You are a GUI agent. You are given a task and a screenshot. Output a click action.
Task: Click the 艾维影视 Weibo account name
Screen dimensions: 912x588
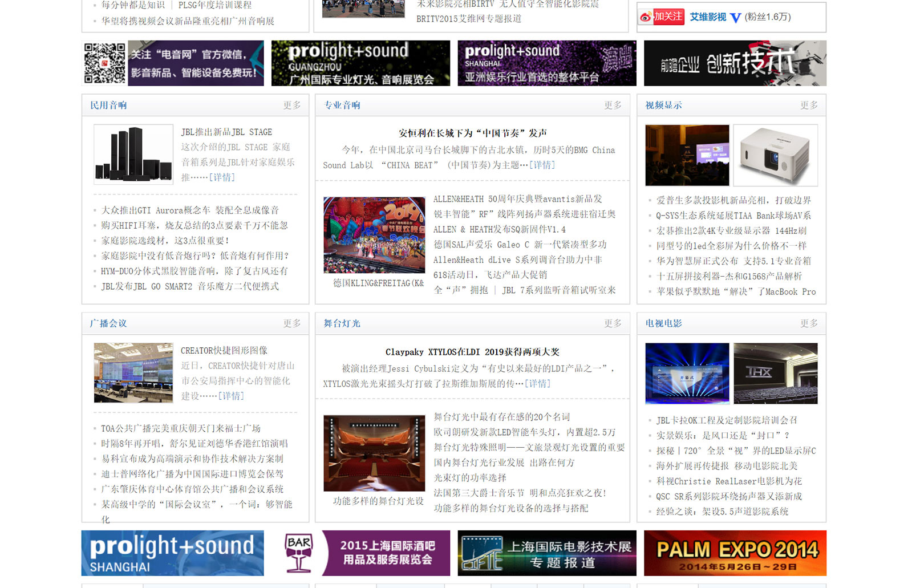point(708,17)
